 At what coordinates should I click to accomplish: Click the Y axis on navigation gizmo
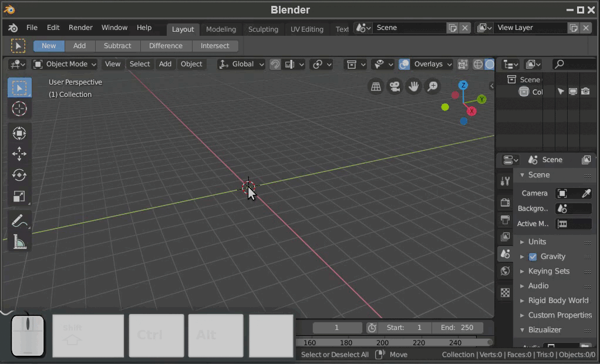(482, 100)
